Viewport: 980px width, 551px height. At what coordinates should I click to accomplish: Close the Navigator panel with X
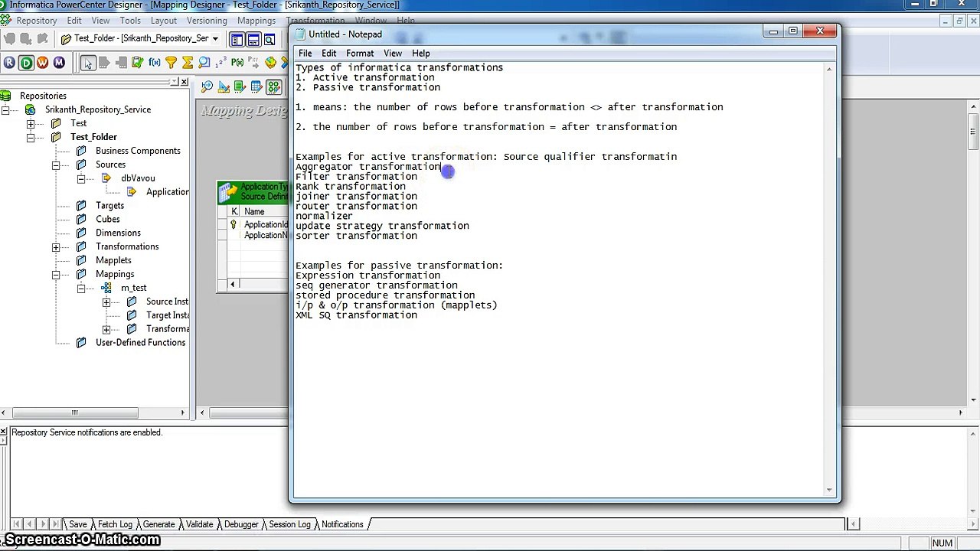(x=184, y=82)
